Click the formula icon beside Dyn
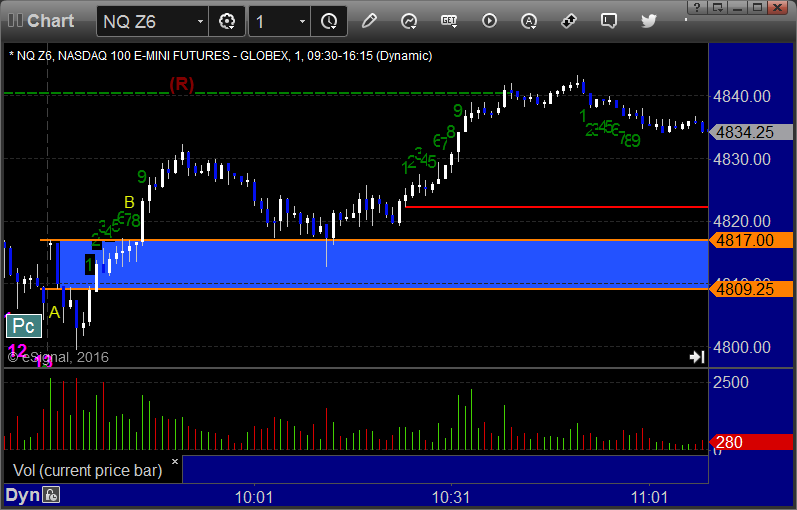The height and width of the screenshot is (510, 797). (51, 495)
